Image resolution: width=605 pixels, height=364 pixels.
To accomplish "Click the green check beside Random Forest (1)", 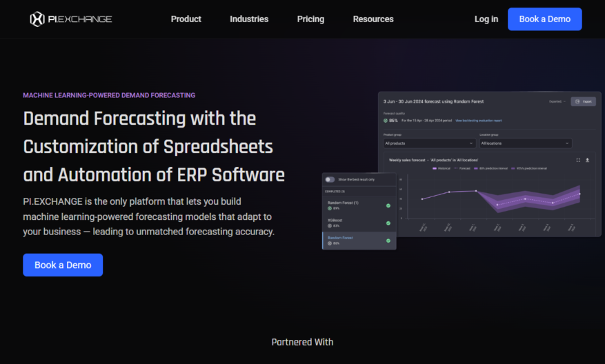I will (388, 205).
